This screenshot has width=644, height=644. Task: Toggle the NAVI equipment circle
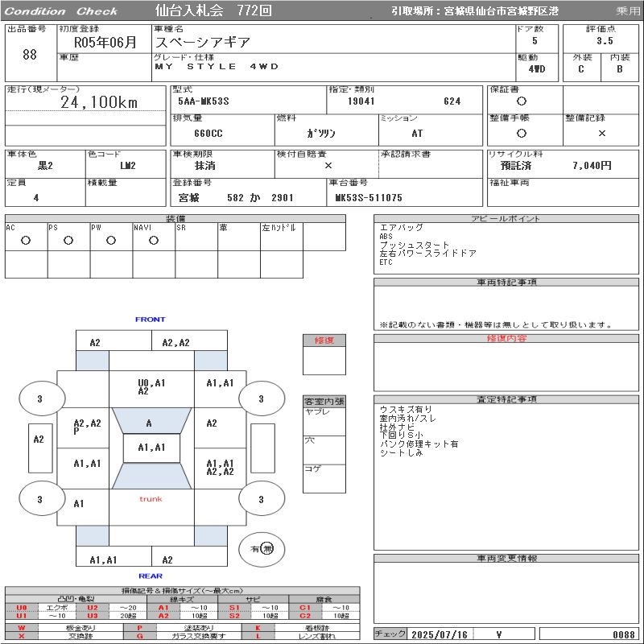click(154, 240)
